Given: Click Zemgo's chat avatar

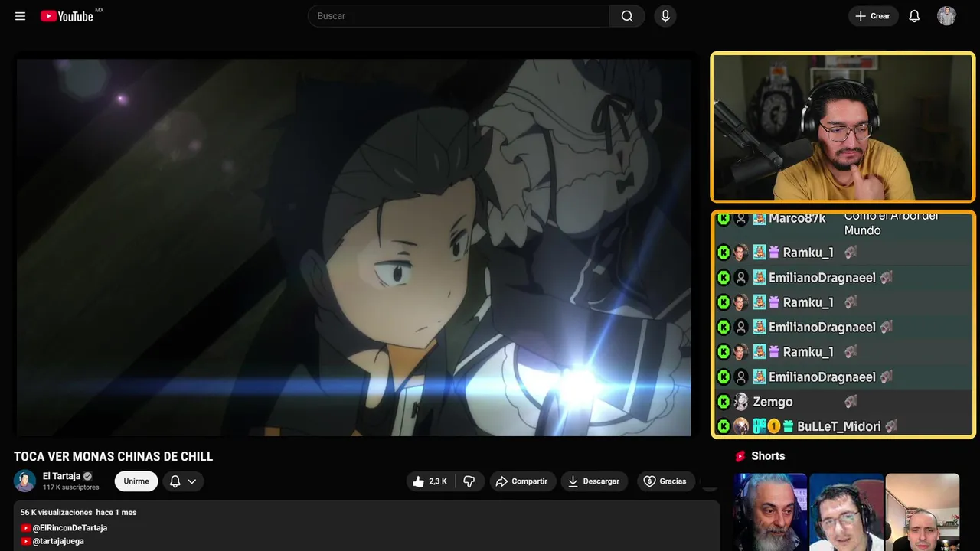Looking at the screenshot, I should [740, 402].
